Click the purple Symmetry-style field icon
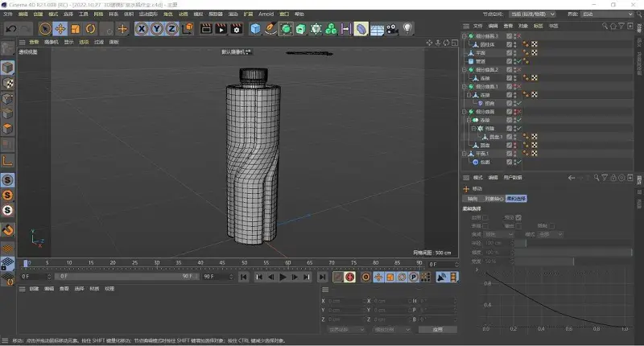 coord(346,29)
